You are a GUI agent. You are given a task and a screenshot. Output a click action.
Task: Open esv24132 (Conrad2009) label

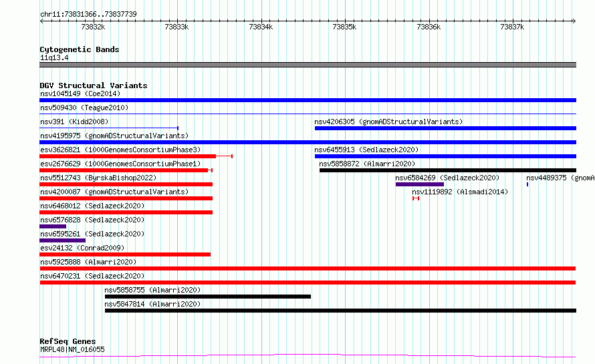(82, 248)
